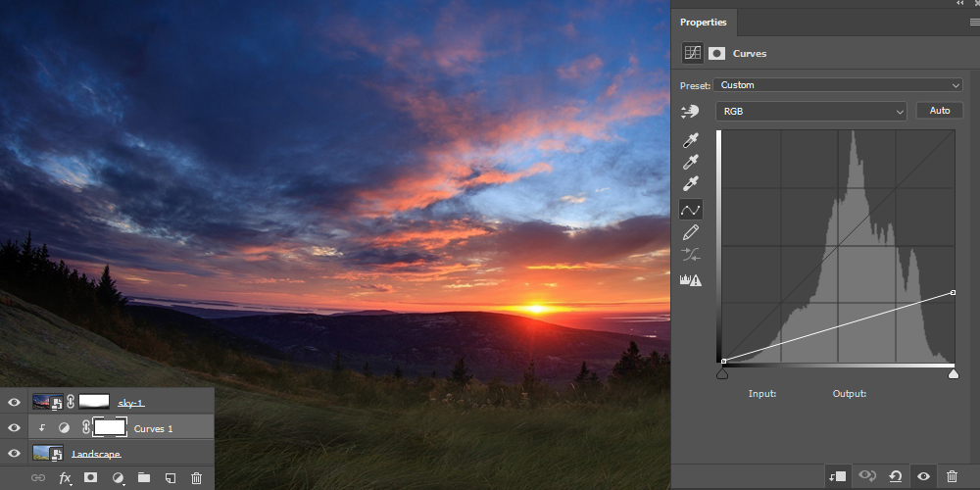Toggle visibility of the Curves 1 layer
The width and height of the screenshot is (980, 490).
(x=14, y=428)
